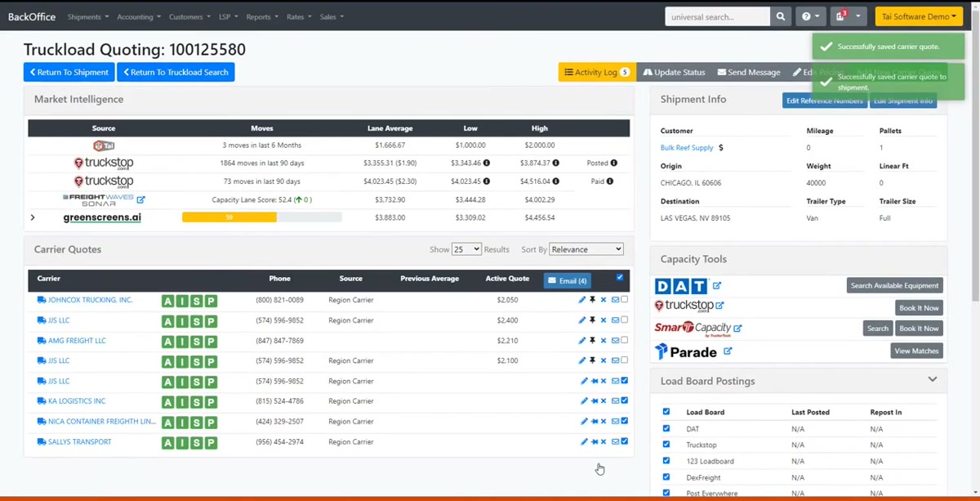The width and height of the screenshot is (980, 501).
Task: Click the P badge for SALLYS TRANSPORT
Action: pos(211,443)
